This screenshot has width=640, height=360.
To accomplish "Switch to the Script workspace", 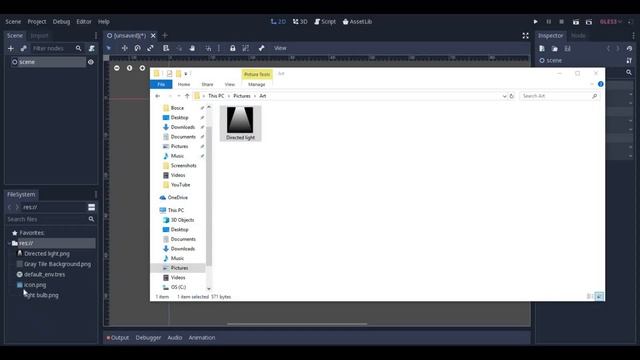I will pos(325,22).
